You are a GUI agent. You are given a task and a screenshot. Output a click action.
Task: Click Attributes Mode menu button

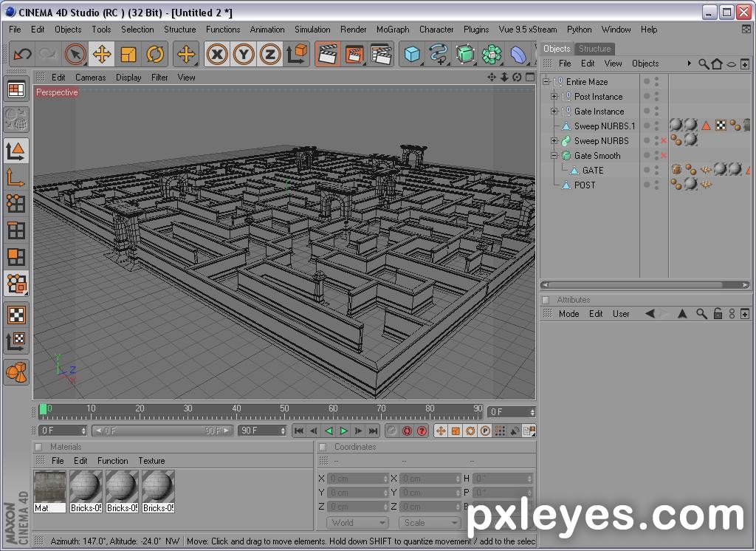tap(568, 314)
